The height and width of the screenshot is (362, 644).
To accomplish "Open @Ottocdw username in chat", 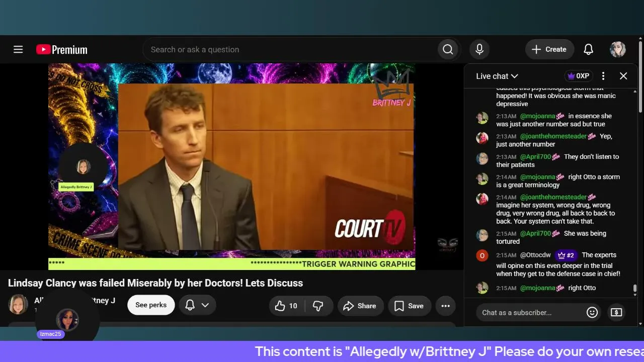I will pyautogui.click(x=535, y=255).
